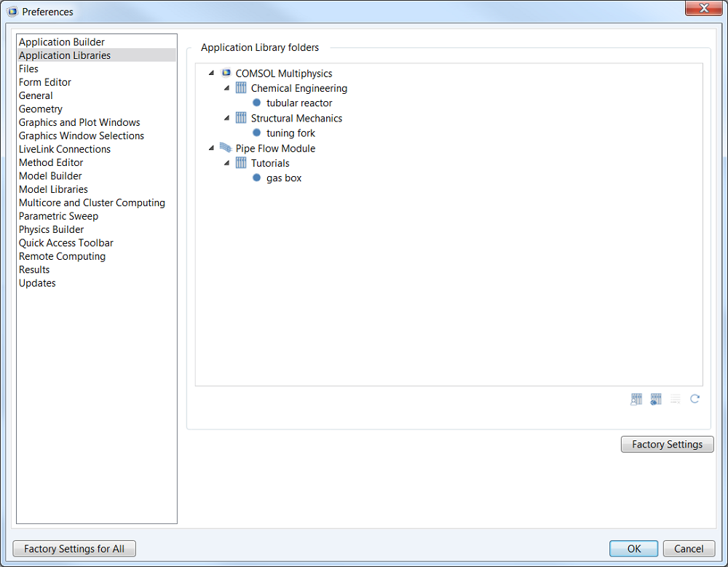Select the Structural Mechanics tree label

296,119
